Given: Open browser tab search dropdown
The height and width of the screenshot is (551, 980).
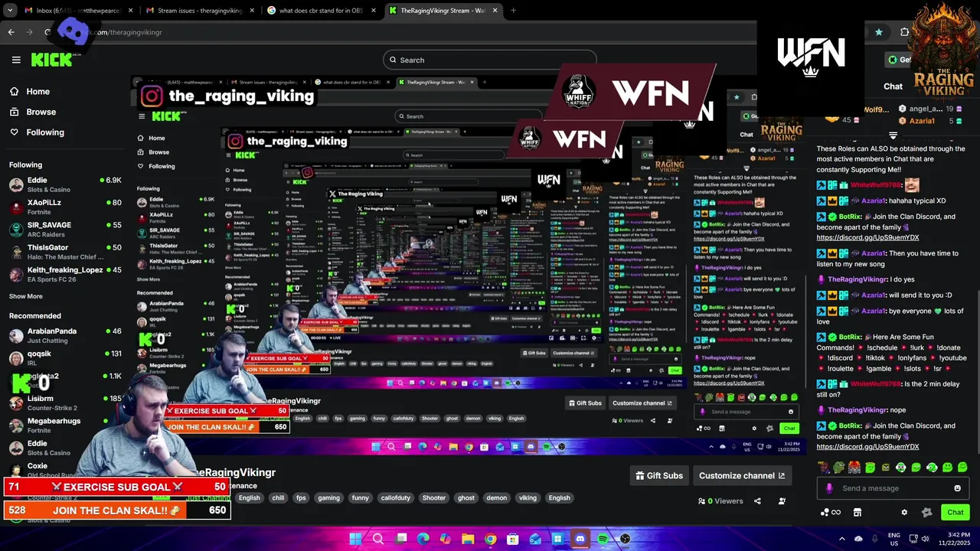Looking at the screenshot, I should (10, 11).
